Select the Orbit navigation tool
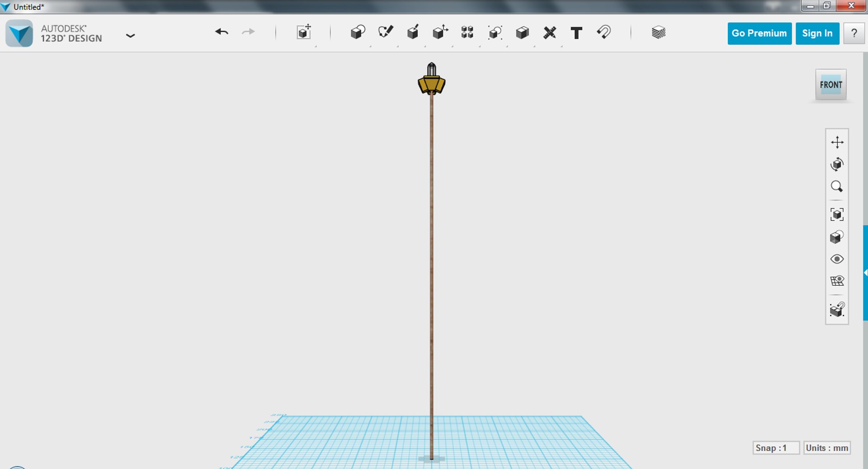The image size is (868, 469). point(837,164)
